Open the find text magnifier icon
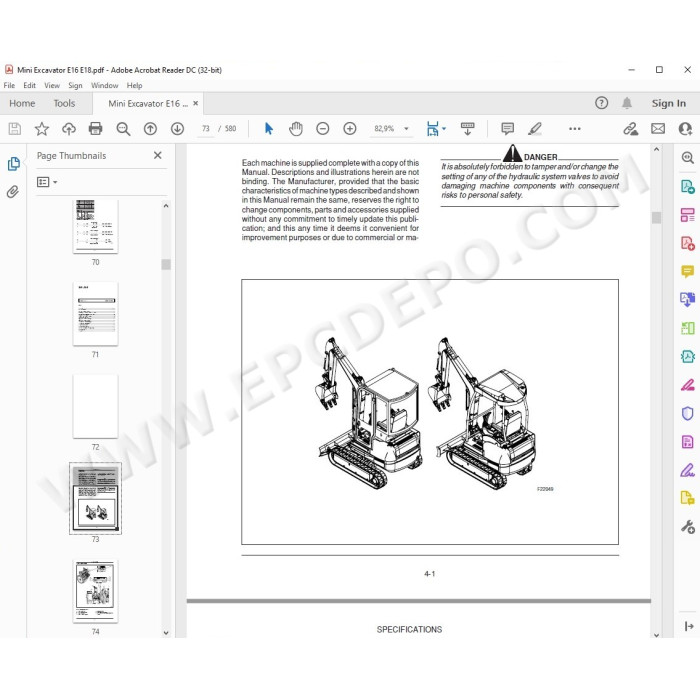 (123, 129)
